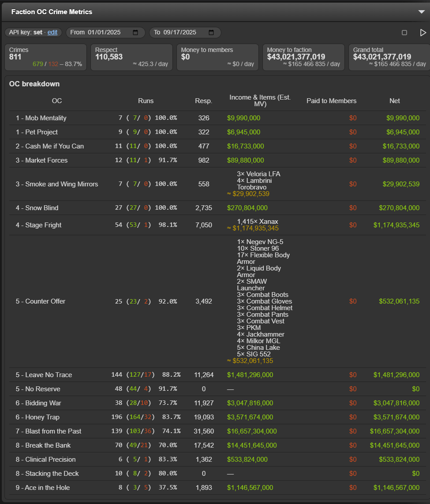
Task: Click the Net column header
Action: coord(395,101)
